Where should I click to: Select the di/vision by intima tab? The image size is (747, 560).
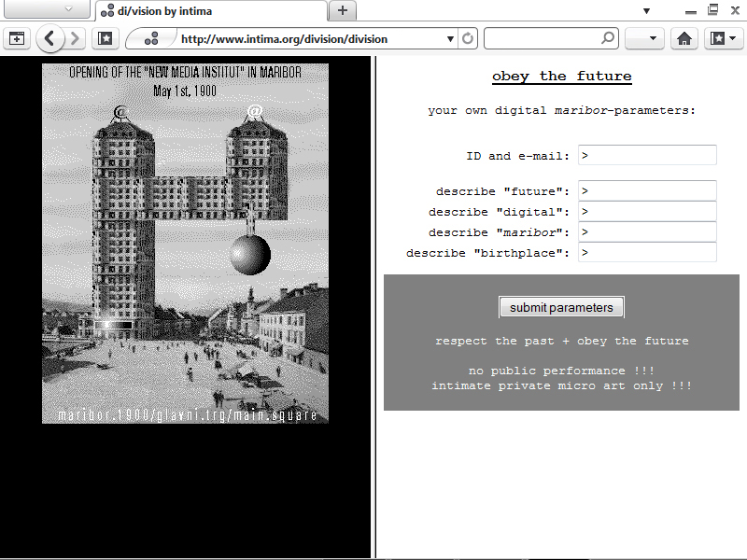click(x=210, y=11)
